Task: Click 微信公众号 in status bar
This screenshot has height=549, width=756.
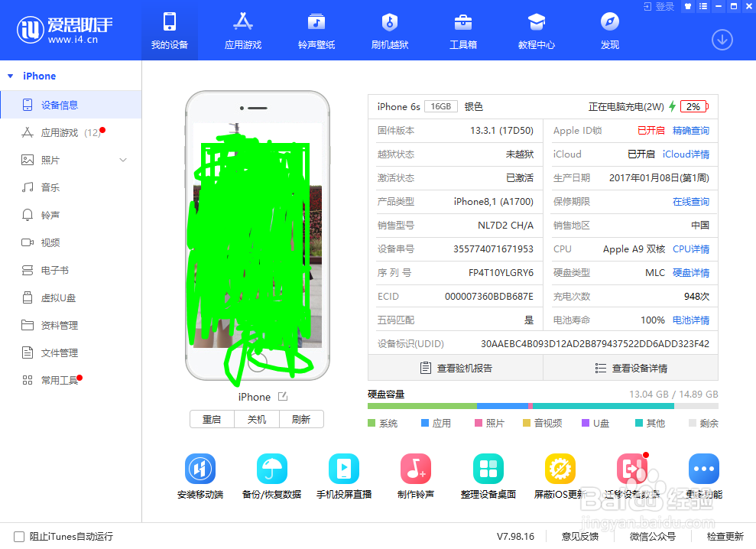Action: [652, 537]
